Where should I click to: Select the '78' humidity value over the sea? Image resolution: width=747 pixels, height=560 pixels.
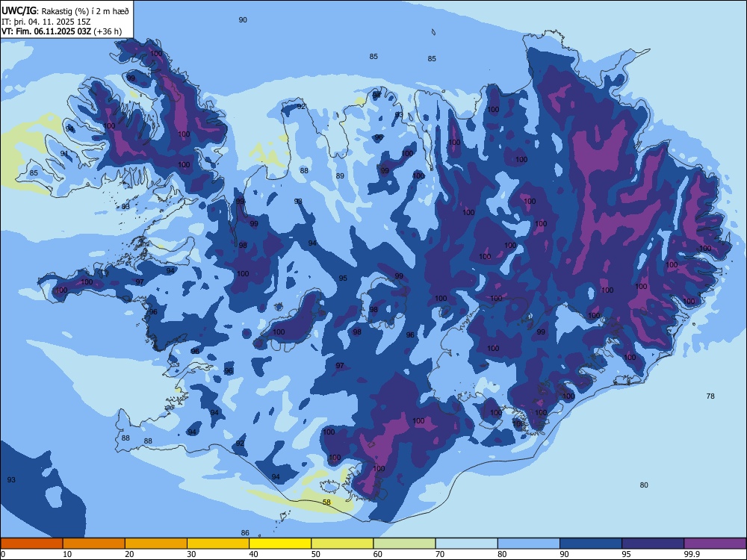point(710,396)
